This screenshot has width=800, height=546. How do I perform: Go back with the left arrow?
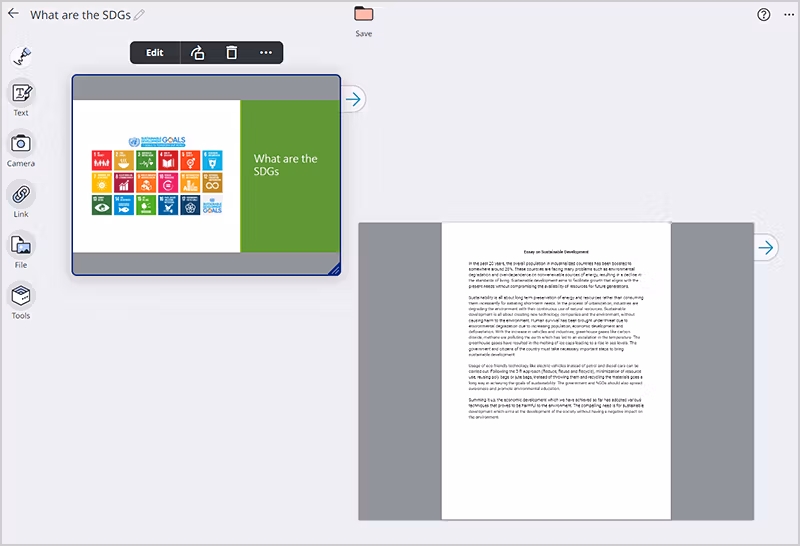(13, 14)
